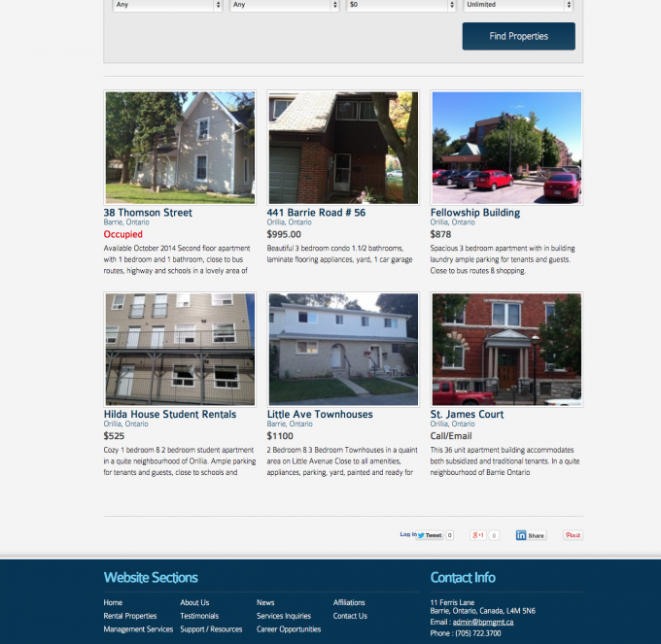Open the Little Ave Townhouses title link
The image size is (661, 644).
tap(320, 415)
